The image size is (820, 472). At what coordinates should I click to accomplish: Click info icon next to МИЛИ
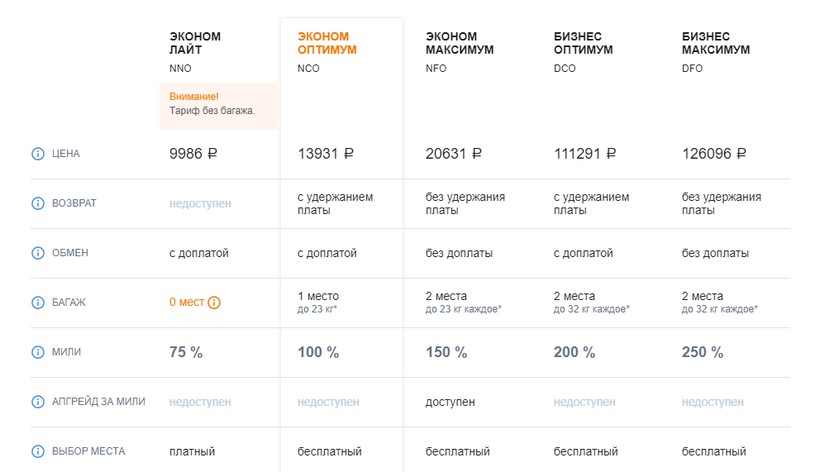pyautogui.click(x=38, y=352)
